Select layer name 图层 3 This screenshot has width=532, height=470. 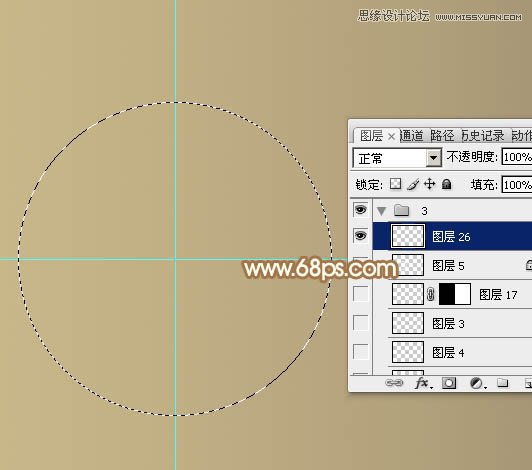[x=448, y=324]
